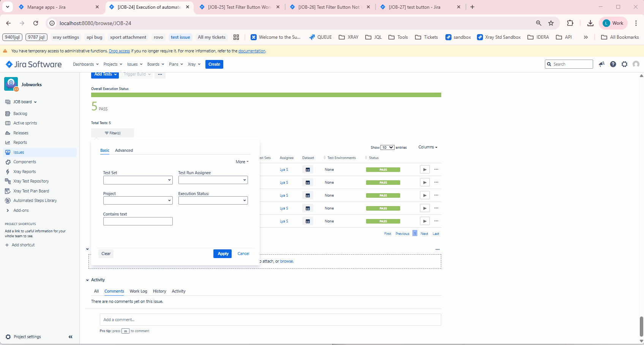Open Chrome extensions puzzle icon
The width and height of the screenshot is (644, 345).
tap(570, 23)
